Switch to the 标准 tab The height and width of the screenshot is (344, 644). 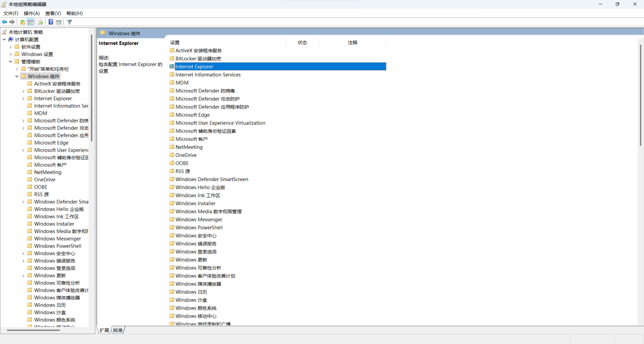click(x=117, y=330)
